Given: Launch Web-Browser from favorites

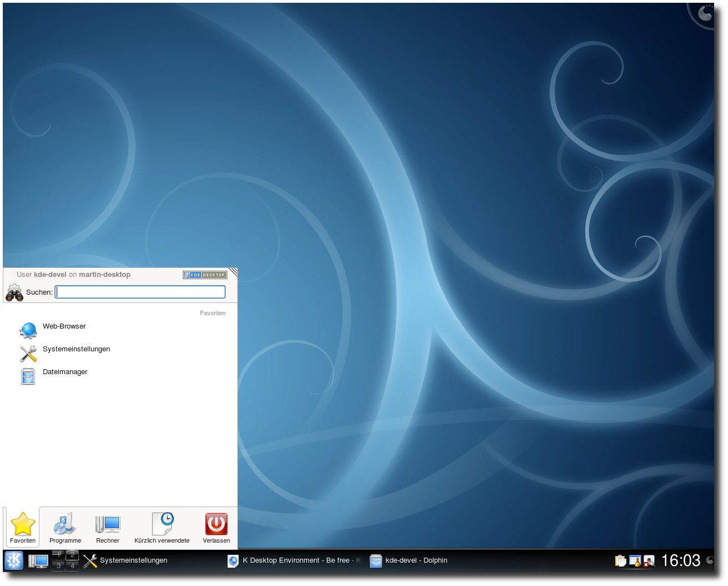Looking at the screenshot, I should (120, 330).
